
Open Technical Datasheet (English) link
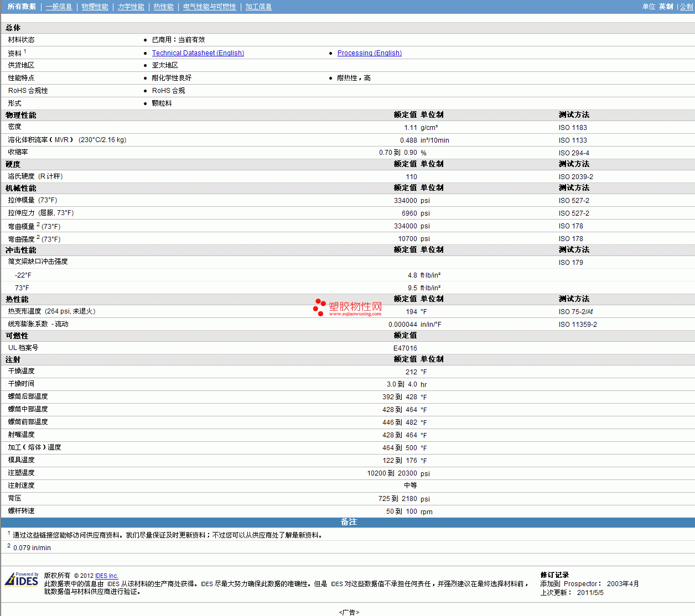(x=198, y=53)
